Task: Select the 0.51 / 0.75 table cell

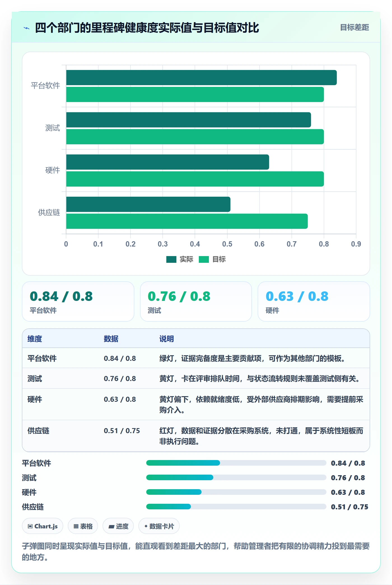Action: click(122, 431)
